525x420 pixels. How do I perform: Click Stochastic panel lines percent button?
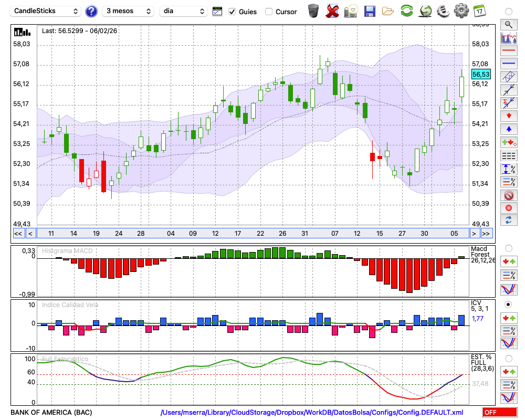tap(509, 384)
